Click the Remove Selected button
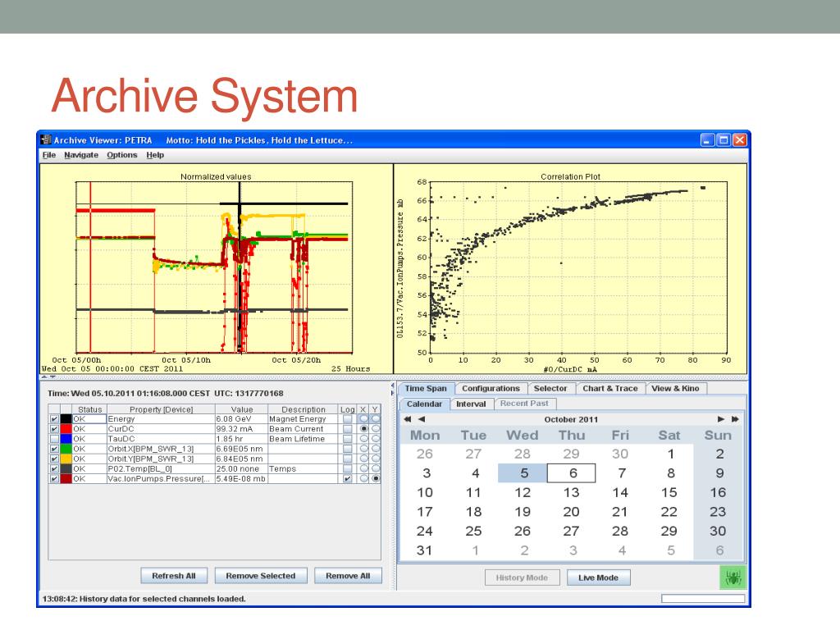Image resolution: width=840 pixels, height=630 pixels. [x=260, y=576]
